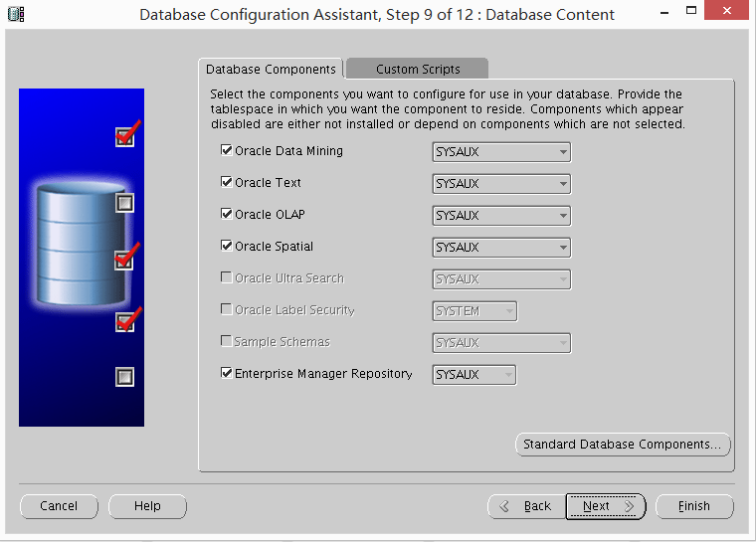The height and width of the screenshot is (542, 756).
Task: Click the first red-checked step box in the wizard progress panel
Action: point(126,135)
